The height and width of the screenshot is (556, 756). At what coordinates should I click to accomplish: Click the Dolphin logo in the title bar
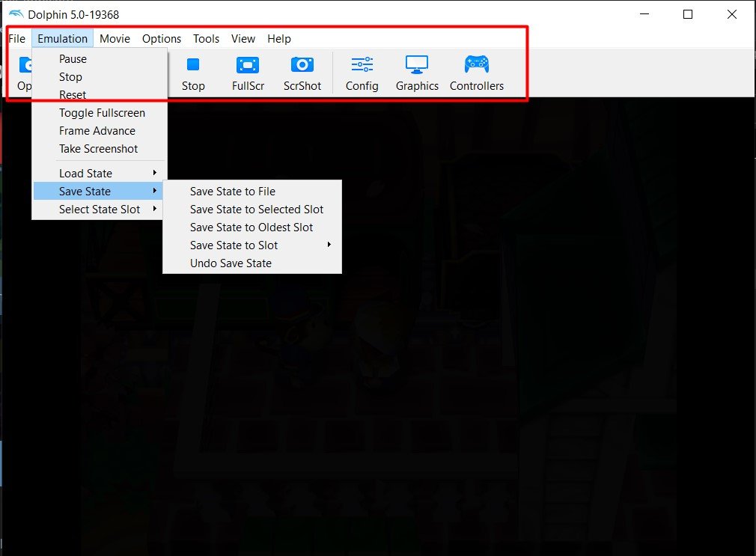tap(16, 14)
